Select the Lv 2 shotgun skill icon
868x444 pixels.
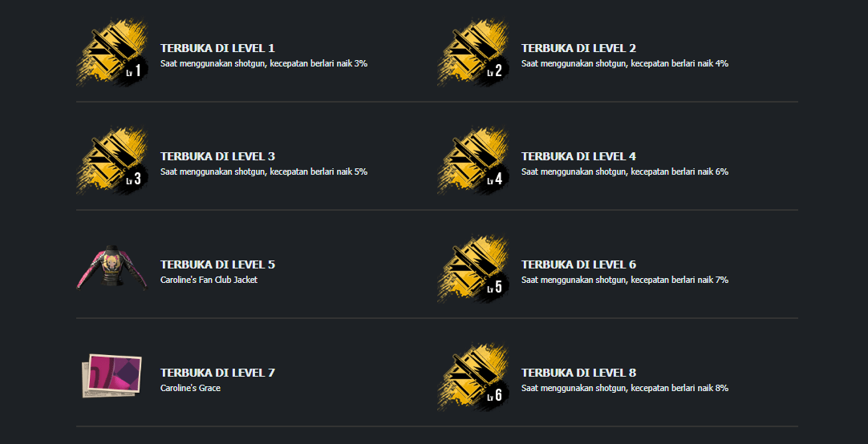(473, 53)
